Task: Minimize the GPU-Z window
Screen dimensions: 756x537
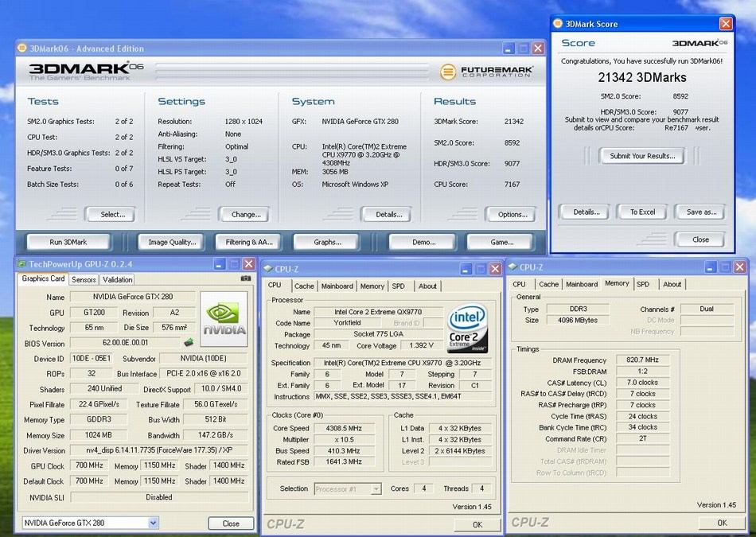Action: 220,264
